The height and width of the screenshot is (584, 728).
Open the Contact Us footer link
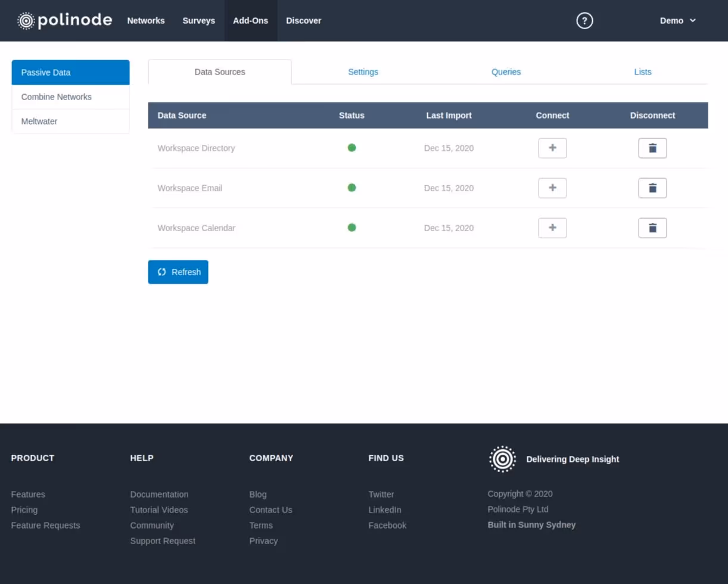pos(270,510)
